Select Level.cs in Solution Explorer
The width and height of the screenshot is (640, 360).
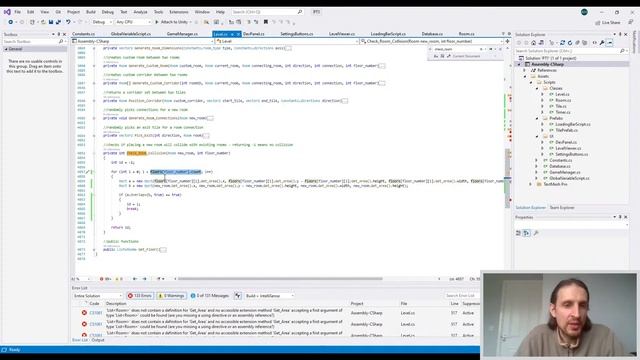point(562,94)
